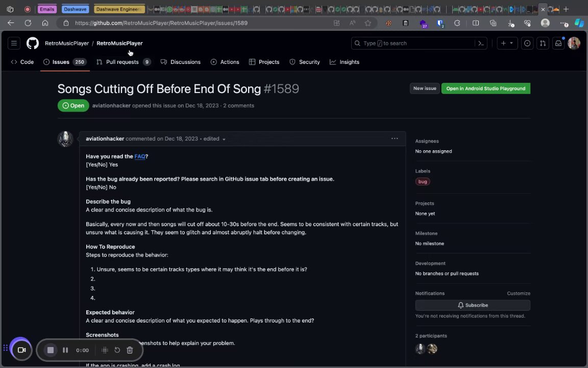Viewport: 588px width, 368px height.
Task: Switch to the Insights tab
Action: [345, 62]
